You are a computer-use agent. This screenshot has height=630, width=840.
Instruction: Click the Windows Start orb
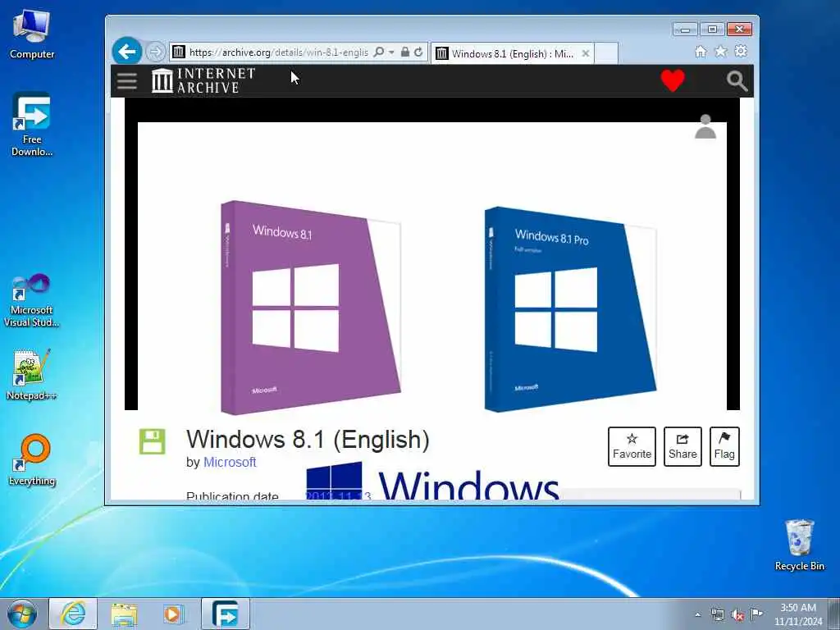click(22, 614)
